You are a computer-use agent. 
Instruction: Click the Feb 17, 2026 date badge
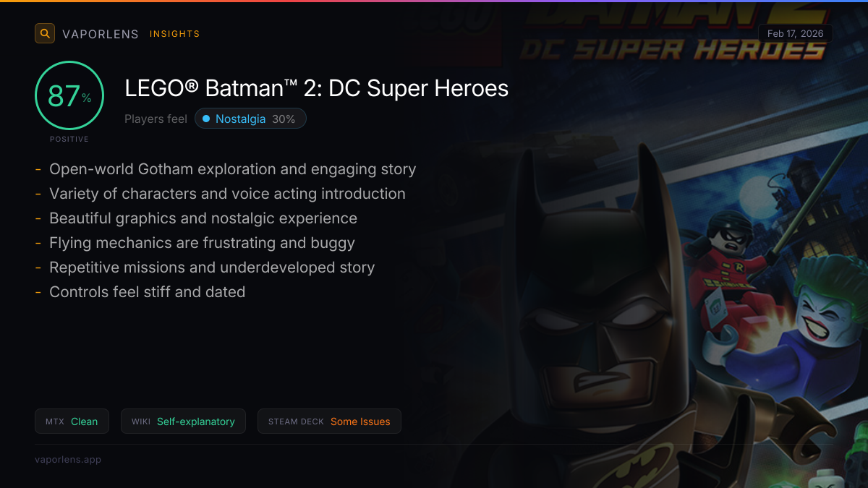tap(795, 34)
